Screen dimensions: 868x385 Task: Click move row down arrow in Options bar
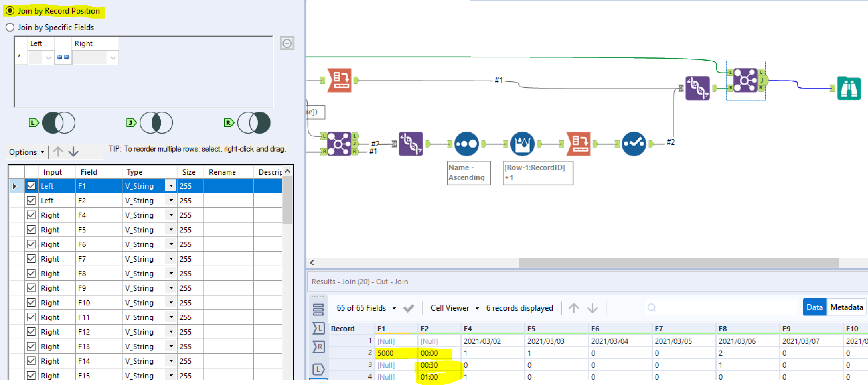73,152
